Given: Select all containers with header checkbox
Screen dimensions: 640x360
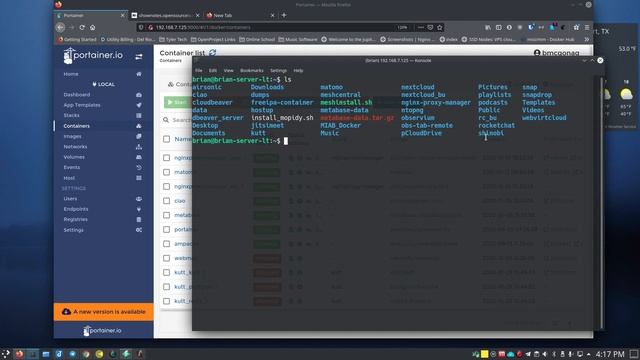Looking at the screenshot, I should coord(167,139).
